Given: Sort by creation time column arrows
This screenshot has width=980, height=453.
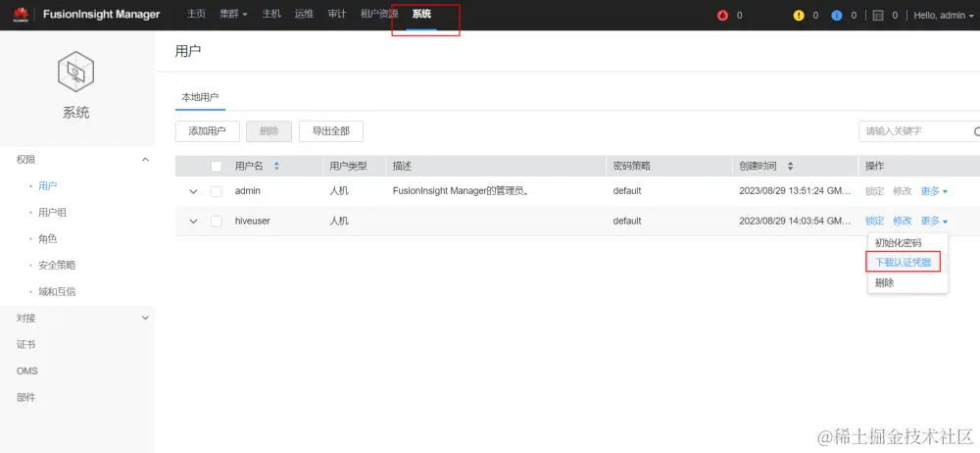Looking at the screenshot, I should 790,167.
